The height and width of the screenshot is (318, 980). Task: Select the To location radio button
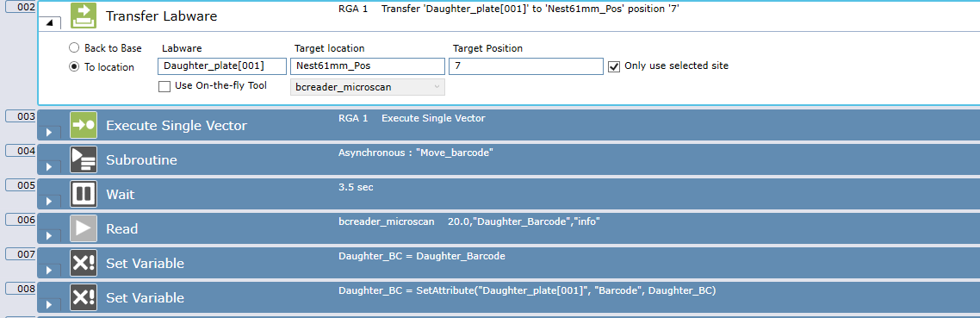[74, 66]
